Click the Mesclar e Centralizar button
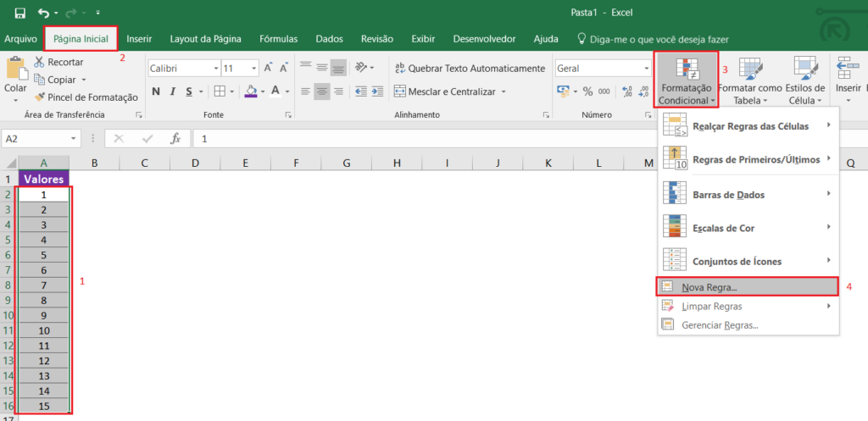Screen dimensions: 868x421 [449, 91]
